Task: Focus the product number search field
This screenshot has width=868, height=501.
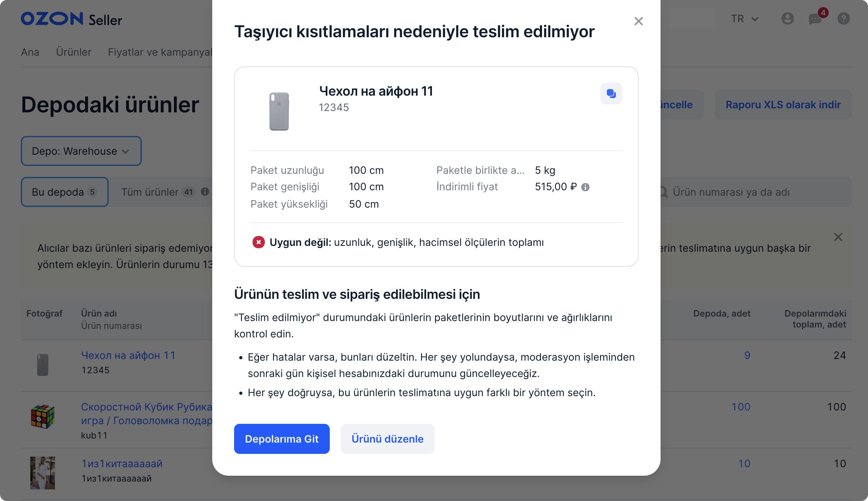Action: click(x=754, y=192)
